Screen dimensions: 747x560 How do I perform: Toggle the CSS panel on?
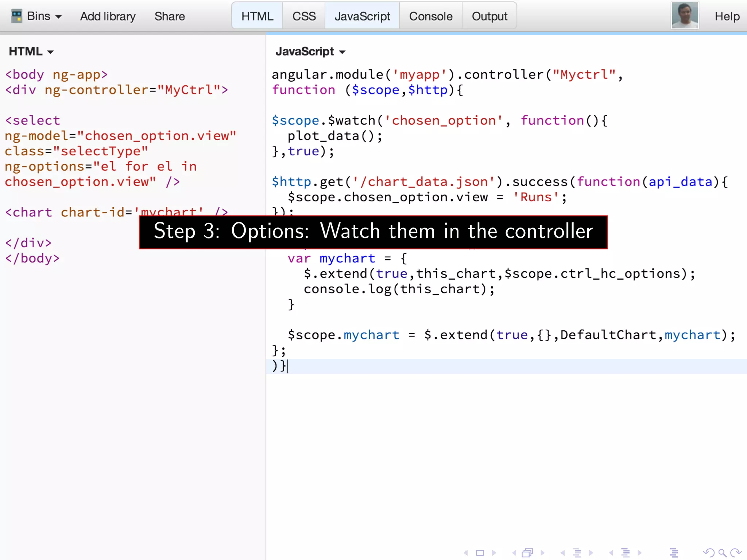click(x=304, y=16)
